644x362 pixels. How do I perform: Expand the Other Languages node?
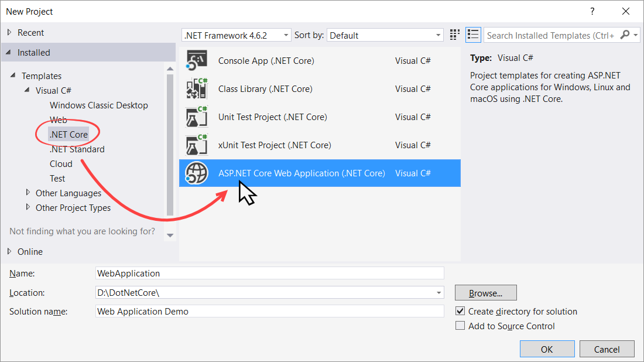(x=28, y=192)
